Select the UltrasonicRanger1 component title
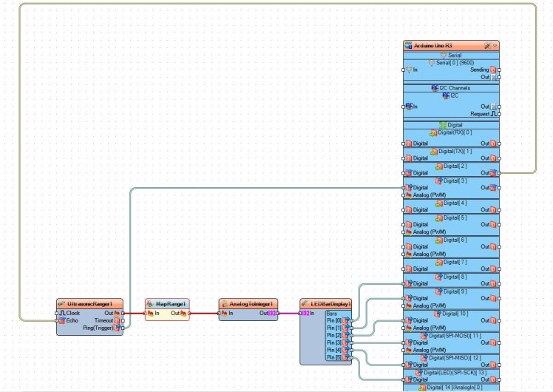The width and height of the screenshot is (553, 392). [x=90, y=304]
